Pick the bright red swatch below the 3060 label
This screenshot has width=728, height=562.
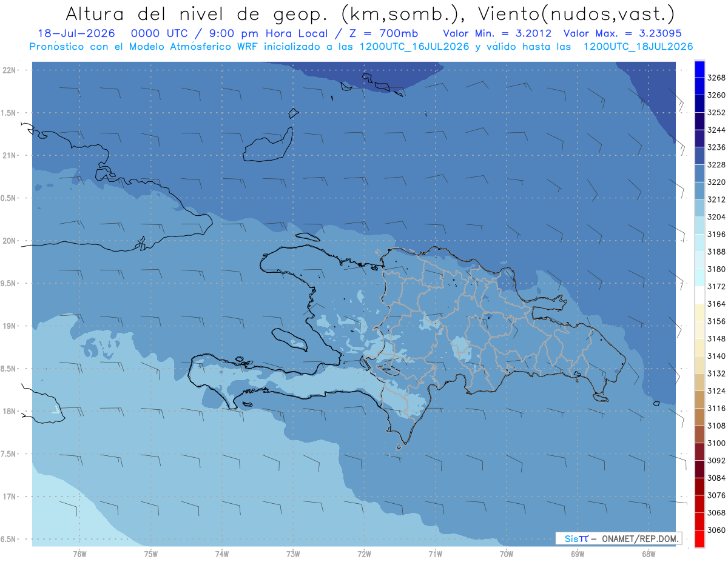coord(699,538)
